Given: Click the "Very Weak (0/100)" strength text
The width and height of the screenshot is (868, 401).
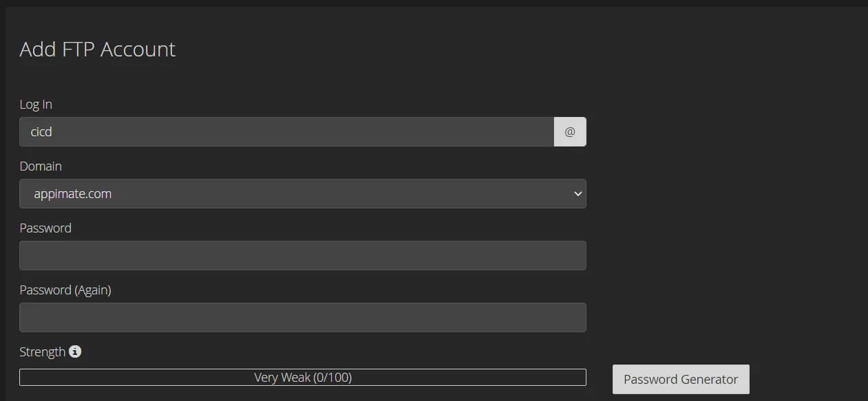Looking at the screenshot, I should (303, 378).
